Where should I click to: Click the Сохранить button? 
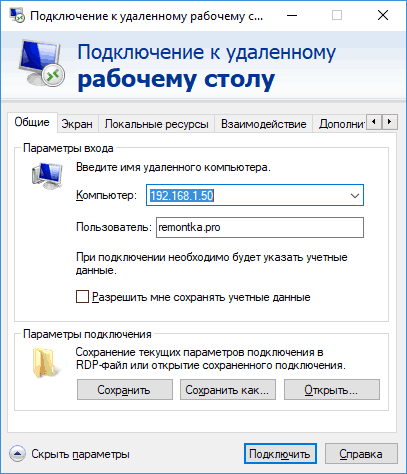[125, 389]
